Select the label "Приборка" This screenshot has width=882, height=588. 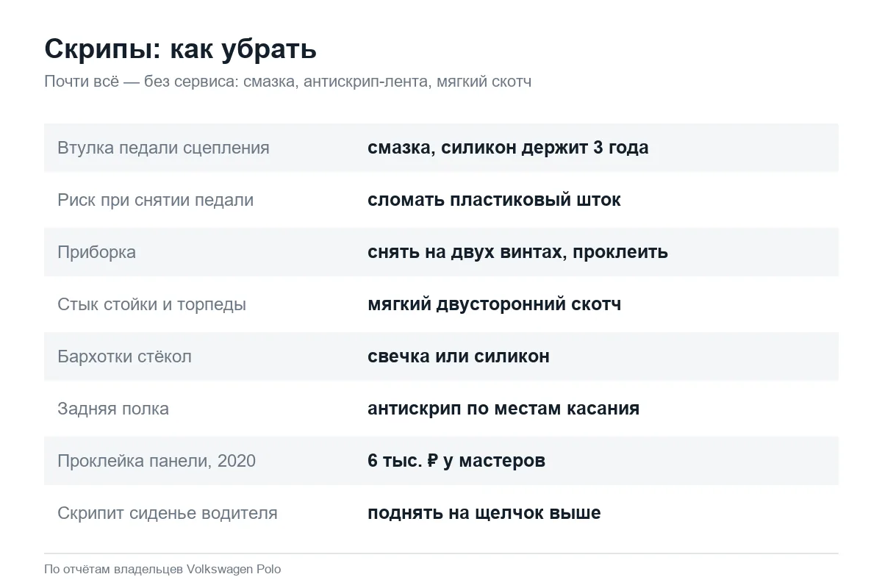point(96,252)
